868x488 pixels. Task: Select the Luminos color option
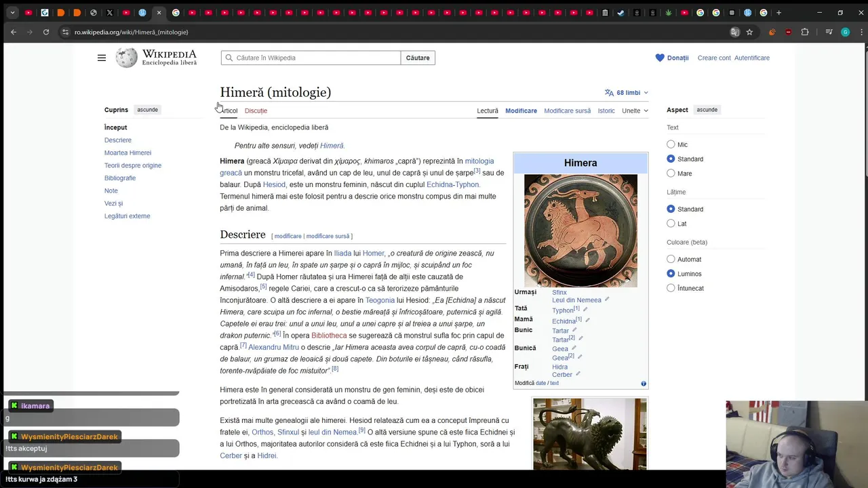coord(671,274)
